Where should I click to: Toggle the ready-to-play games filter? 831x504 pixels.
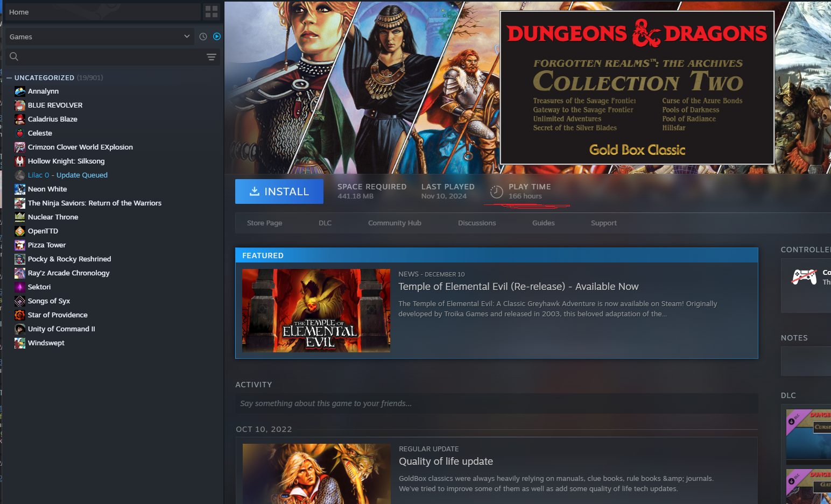tap(217, 37)
